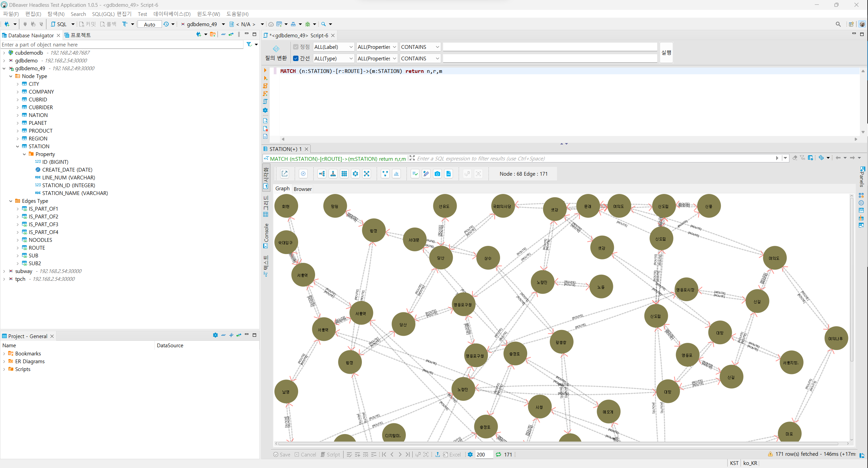
Task: Click the Script button in bottom toolbar
Action: tap(332, 455)
